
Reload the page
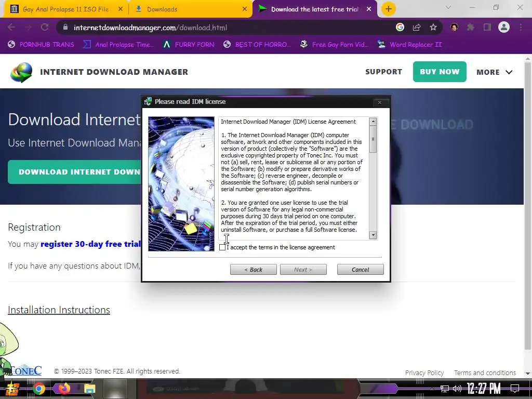pos(45,28)
